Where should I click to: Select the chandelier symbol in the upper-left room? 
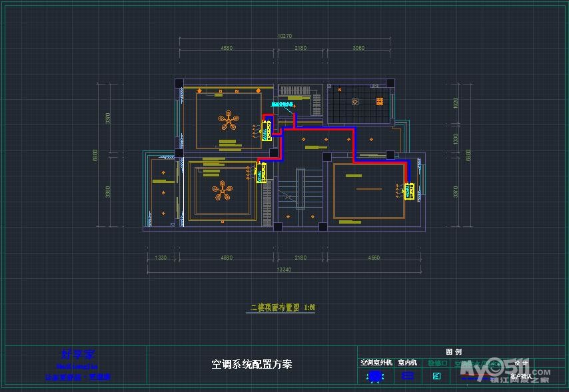coord(229,121)
